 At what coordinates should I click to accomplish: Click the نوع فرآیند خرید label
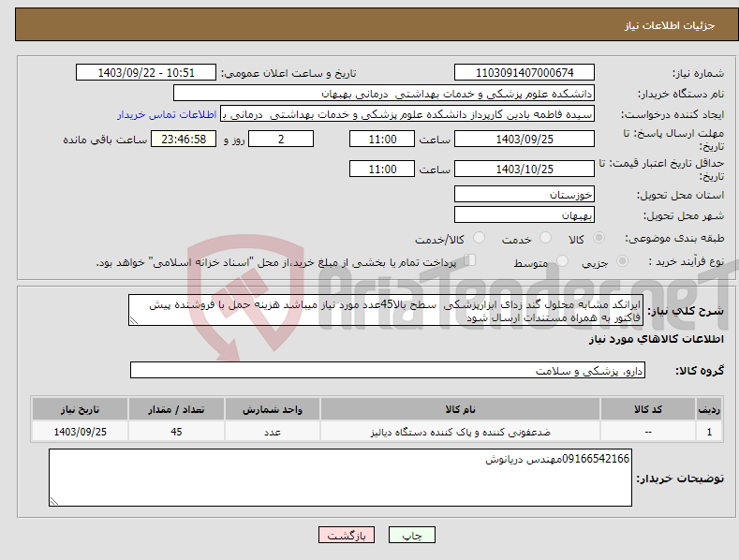pos(687,261)
